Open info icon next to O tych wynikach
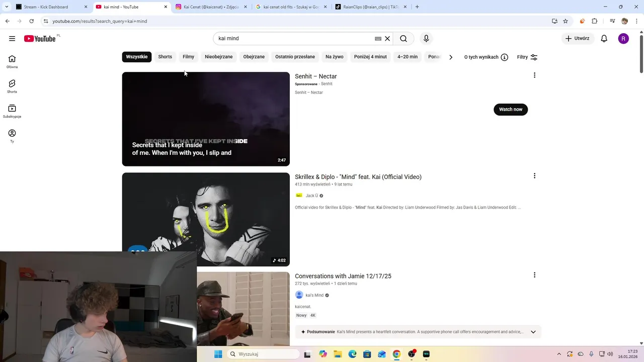Viewport: 644px width, 362px height. pos(504,57)
